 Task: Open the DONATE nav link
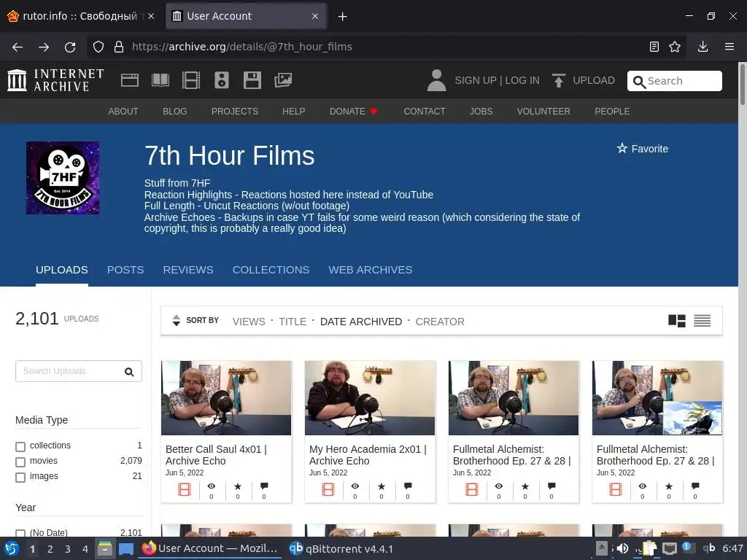click(x=353, y=112)
